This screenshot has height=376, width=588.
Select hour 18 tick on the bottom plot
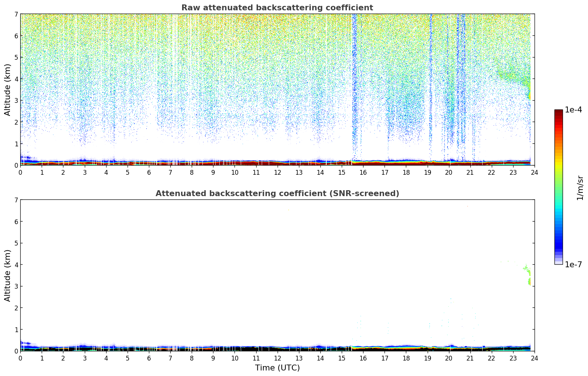coord(406,358)
